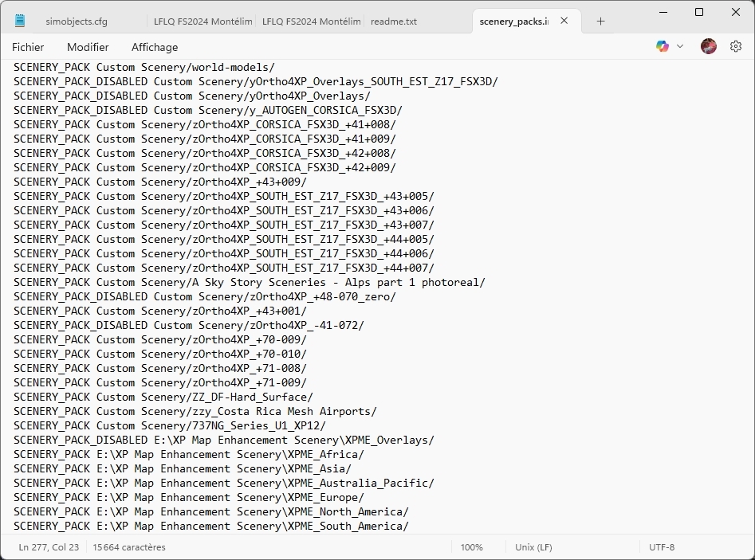The height and width of the screenshot is (560, 755).
Task: Click the 737NG_Series_U1_XP12 line
Action: pos(170,425)
